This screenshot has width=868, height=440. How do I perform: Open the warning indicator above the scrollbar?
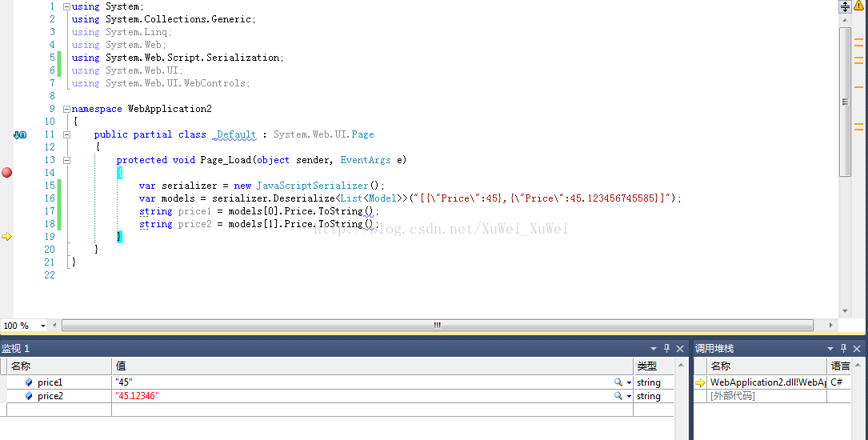[x=860, y=6]
